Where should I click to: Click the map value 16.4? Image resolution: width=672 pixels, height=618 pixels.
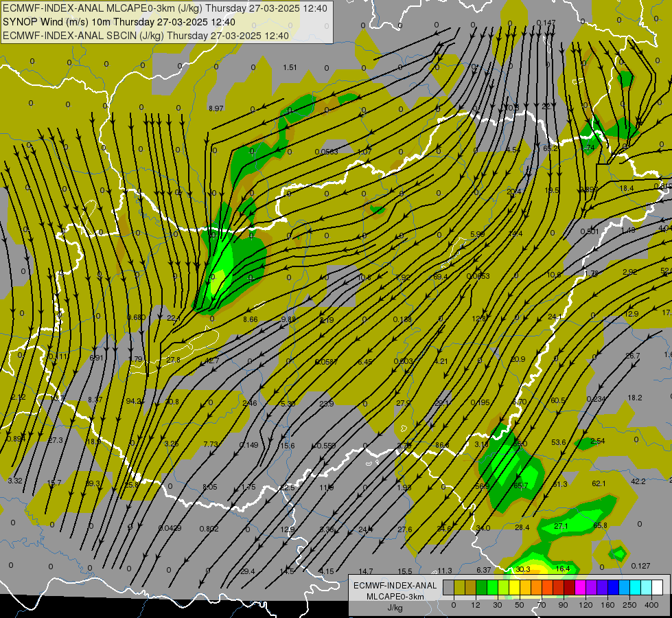click(x=563, y=569)
